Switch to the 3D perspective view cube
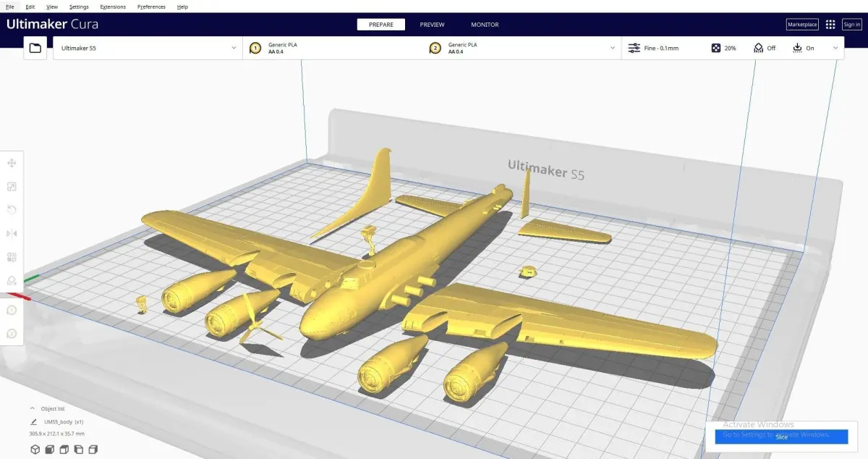 click(x=35, y=450)
